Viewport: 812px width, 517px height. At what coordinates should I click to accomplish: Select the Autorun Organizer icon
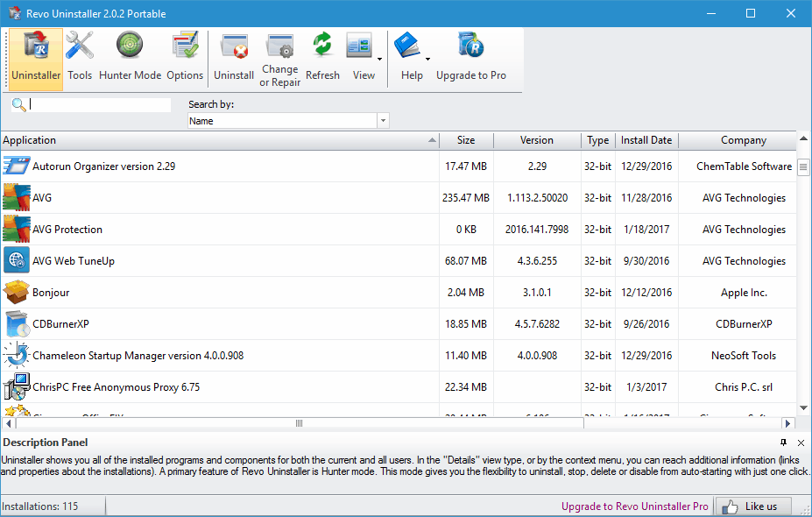click(16, 166)
